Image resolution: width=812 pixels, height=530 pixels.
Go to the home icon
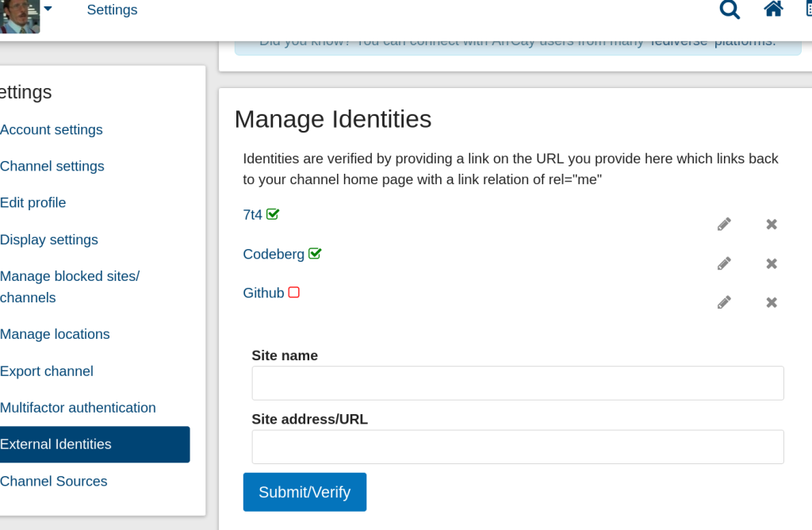click(x=773, y=9)
